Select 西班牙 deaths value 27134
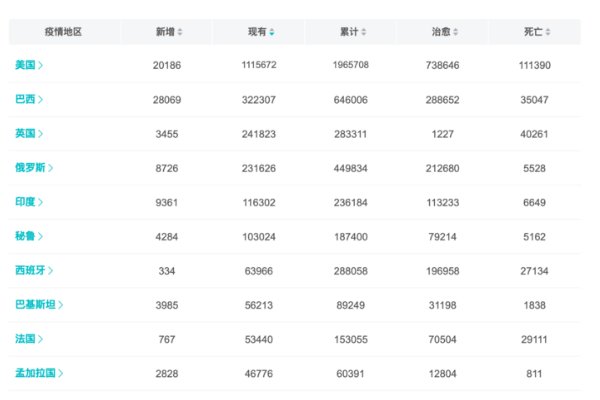 click(534, 271)
